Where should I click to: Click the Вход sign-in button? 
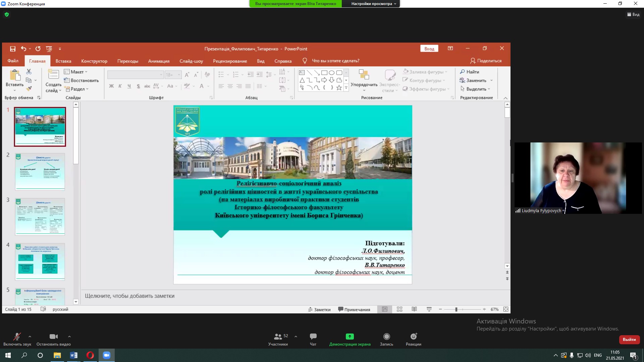pos(429,49)
